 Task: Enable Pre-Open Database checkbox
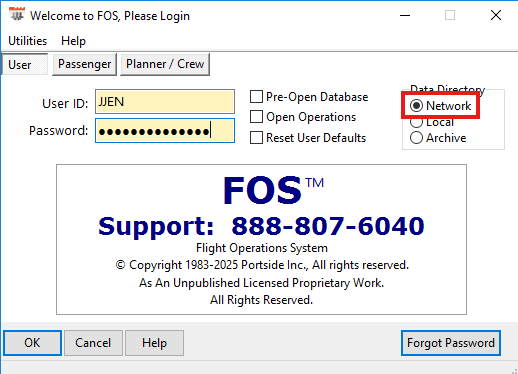[256, 97]
